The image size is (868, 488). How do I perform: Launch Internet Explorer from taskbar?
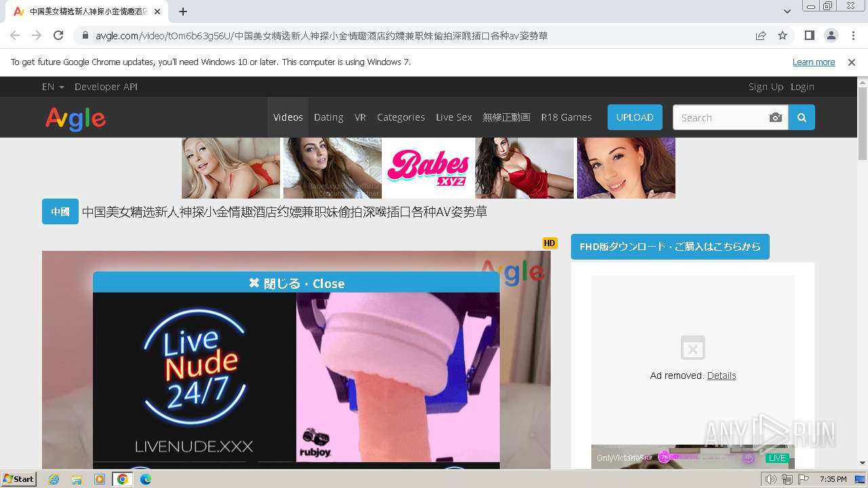(x=54, y=479)
